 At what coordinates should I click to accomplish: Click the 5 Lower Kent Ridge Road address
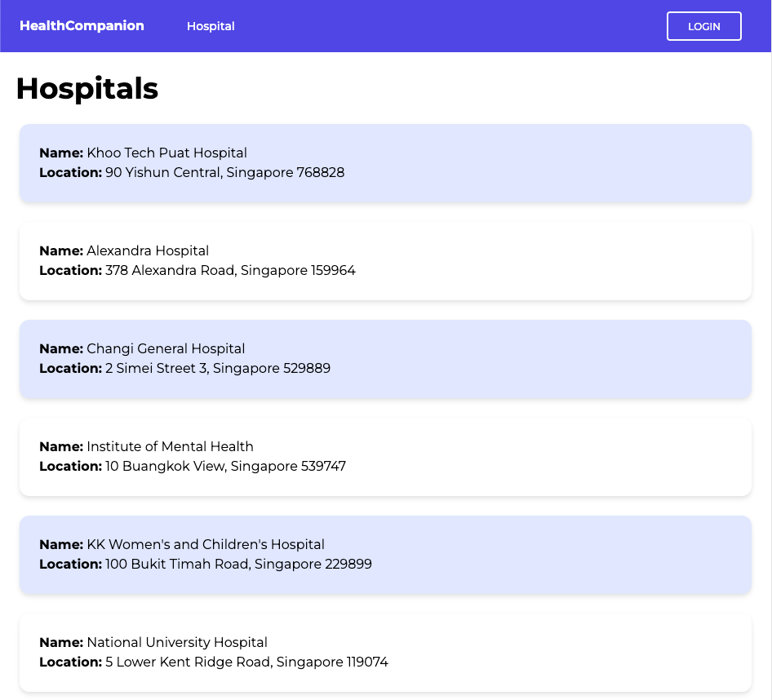click(x=246, y=662)
